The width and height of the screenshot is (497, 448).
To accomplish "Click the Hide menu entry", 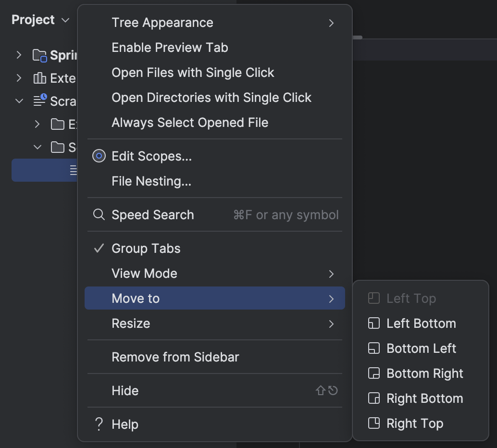I will point(125,390).
